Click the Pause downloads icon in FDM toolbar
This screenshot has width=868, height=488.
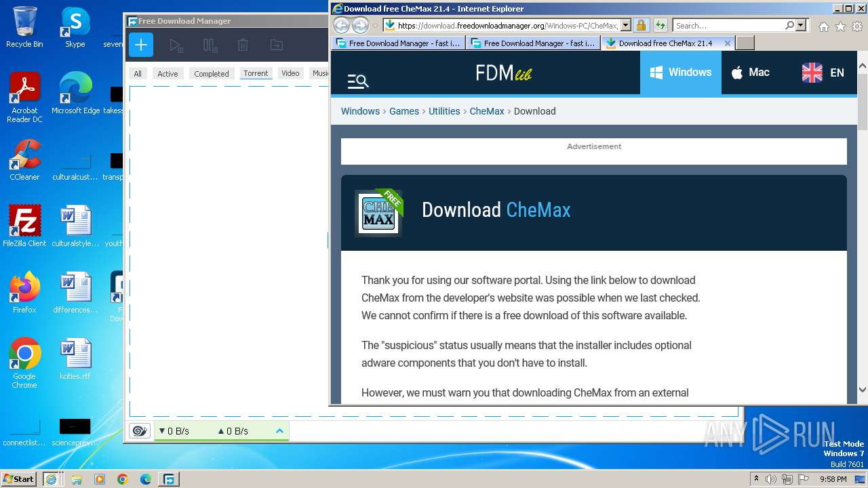click(x=210, y=45)
